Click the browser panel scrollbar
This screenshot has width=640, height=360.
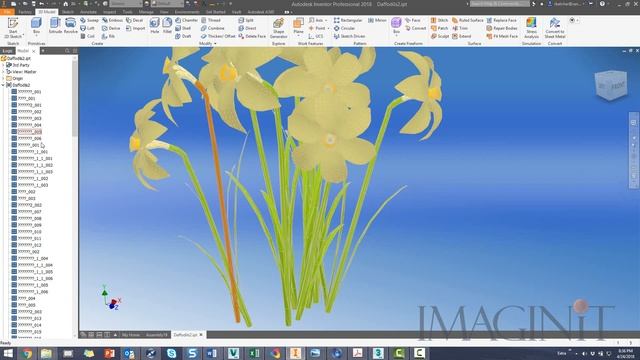74,98
